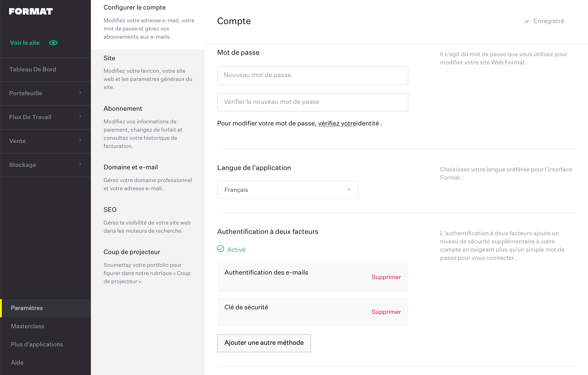The height and width of the screenshot is (375, 588).
Task: Click Supprimer for Clé de sécurité
Action: point(386,312)
